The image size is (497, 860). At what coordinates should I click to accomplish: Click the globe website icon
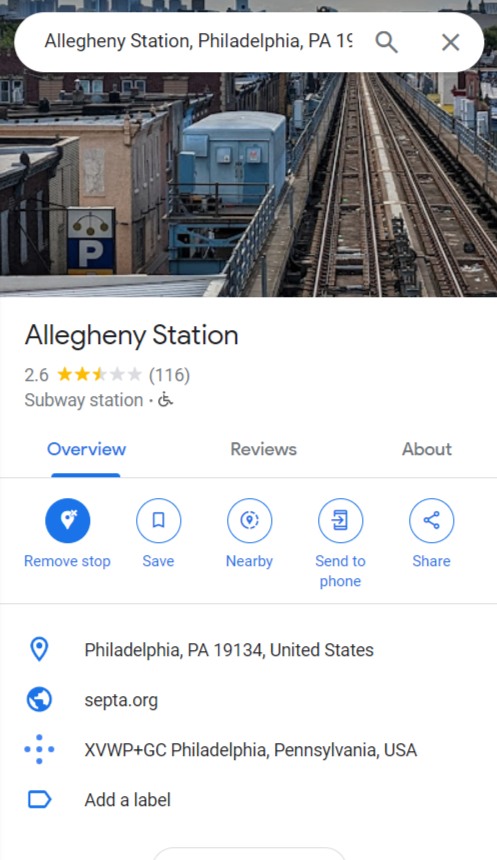pos(39,700)
